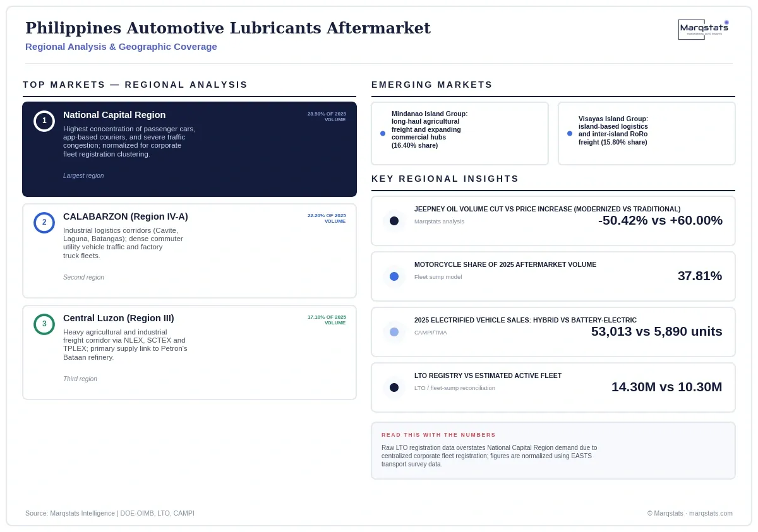Viewport: 758px width, 532px height.
Task: Click the CALABARZON industrial logistics corridors description
Action: tap(123, 243)
